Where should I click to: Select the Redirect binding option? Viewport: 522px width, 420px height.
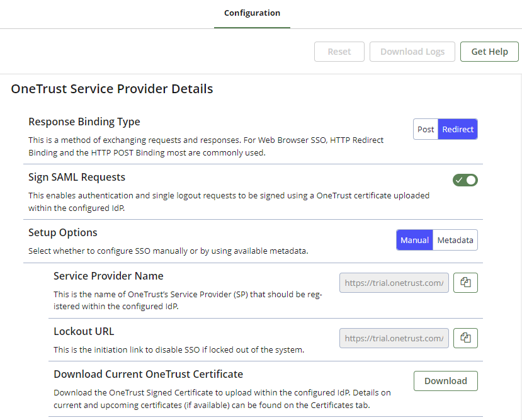457,128
